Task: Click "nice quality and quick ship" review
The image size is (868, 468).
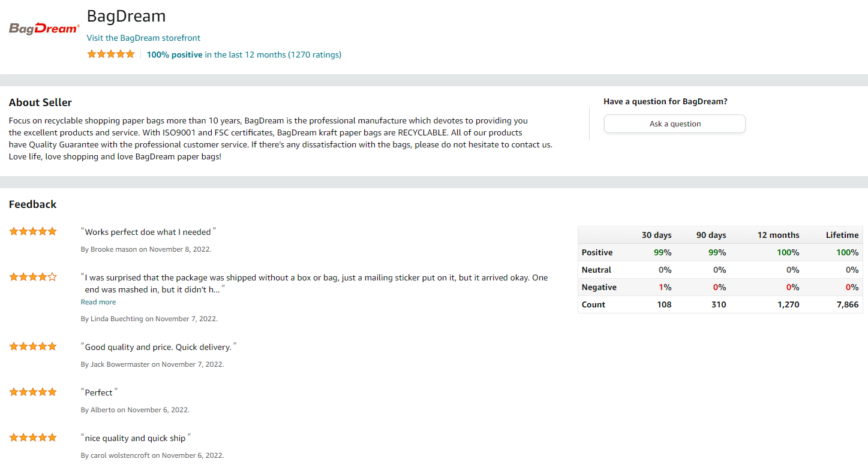Action: click(136, 438)
